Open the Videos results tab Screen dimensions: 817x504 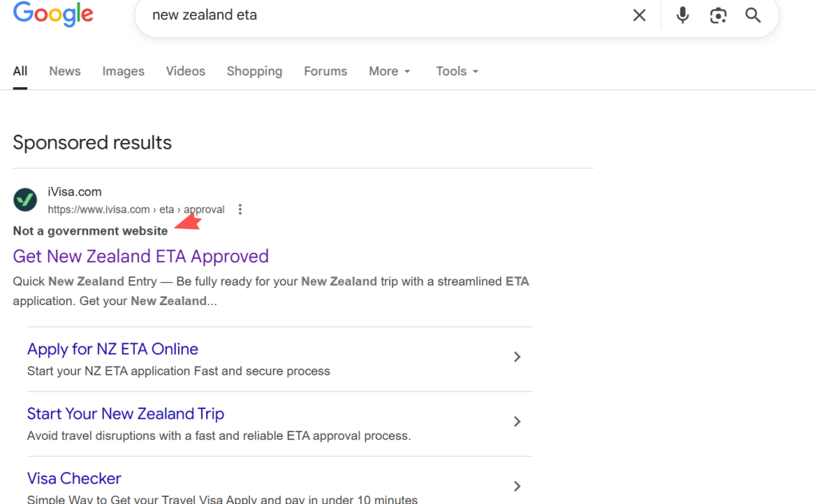(x=185, y=71)
